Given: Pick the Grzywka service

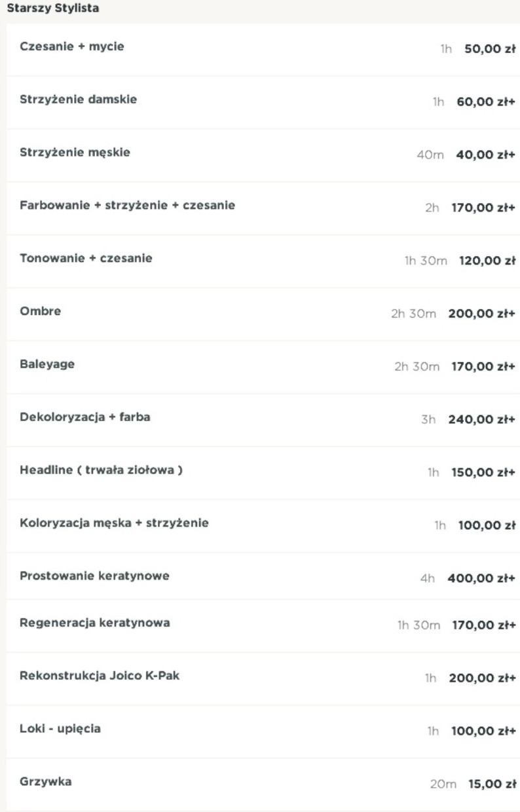Looking at the screenshot, I should coord(46,782).
